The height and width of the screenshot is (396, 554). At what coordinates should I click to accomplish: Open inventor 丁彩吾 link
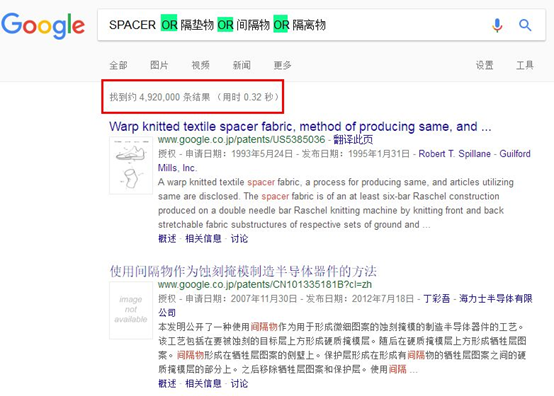coord(437,299)
